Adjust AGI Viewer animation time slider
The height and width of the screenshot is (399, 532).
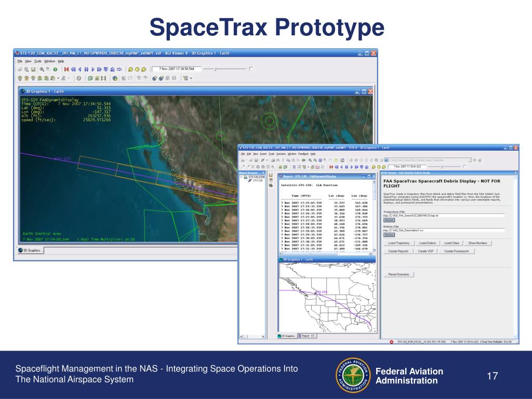click(x=216, y=69)
